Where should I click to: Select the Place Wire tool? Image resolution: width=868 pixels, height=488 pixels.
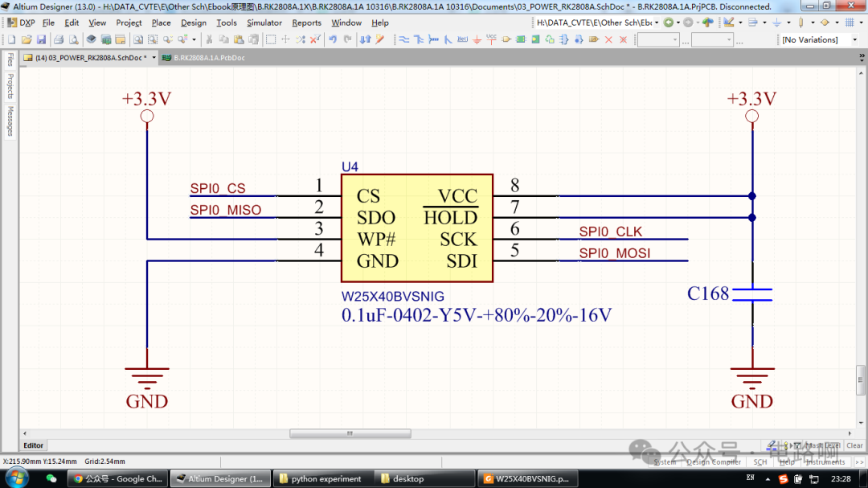coord(404,40)
